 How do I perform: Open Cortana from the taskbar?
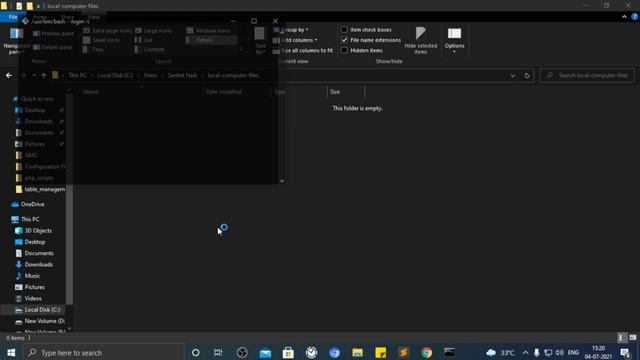tap(196, 352)
